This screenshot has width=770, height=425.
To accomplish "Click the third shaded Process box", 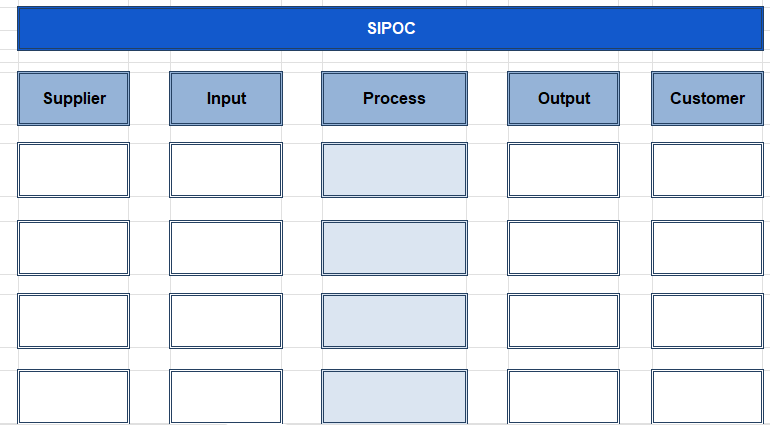I will click(394, 321).
